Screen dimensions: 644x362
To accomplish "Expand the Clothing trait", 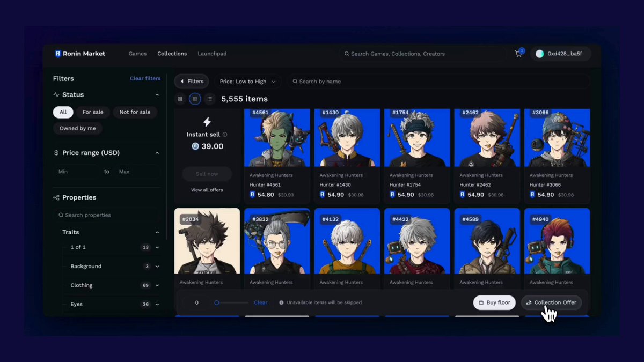I will [157, 285].
